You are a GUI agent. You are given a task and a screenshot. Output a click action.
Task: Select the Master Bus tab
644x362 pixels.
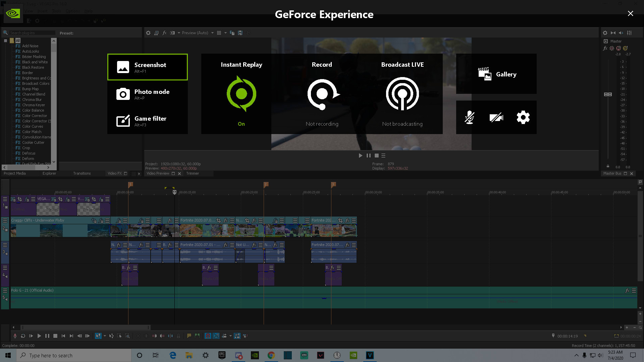[x=612, y=173]
